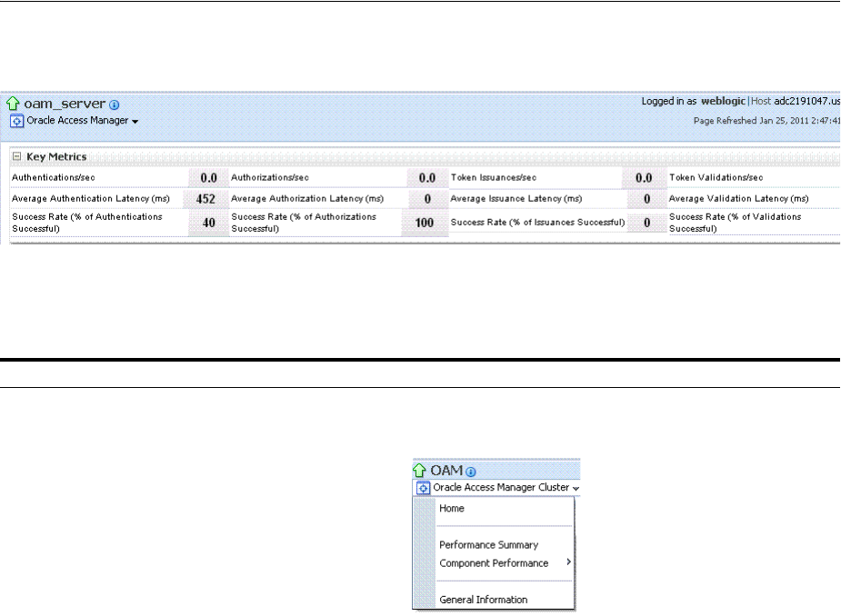Screen dimensions: 841x616
Task: Click Success Rate (% of Authentications Successful)
Action: 87,223
